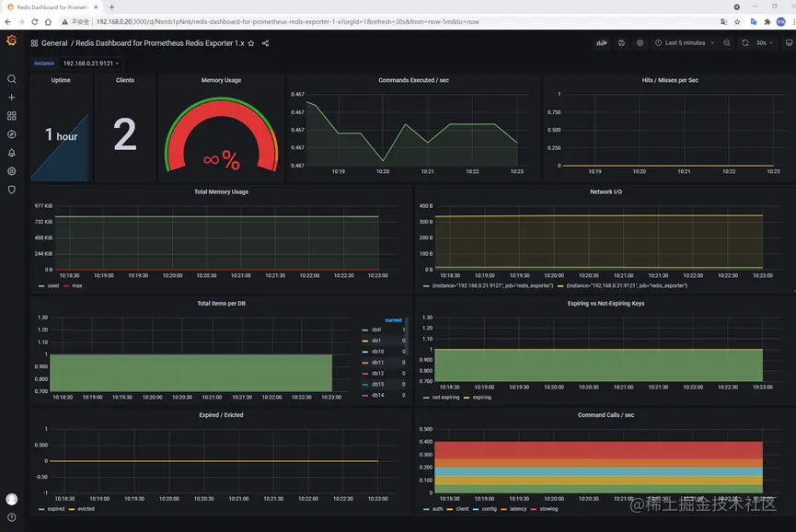Open Total Memory Usage panel title
Viewport: 796px width, 532px height.
(x=222, y=191)
